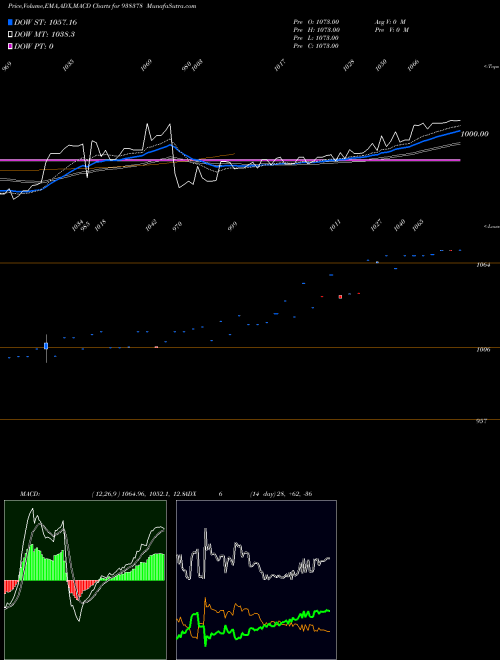This screenshot has height=660, width=500.
Task: Click the 970 lows value label
Action: pos(178,226)
